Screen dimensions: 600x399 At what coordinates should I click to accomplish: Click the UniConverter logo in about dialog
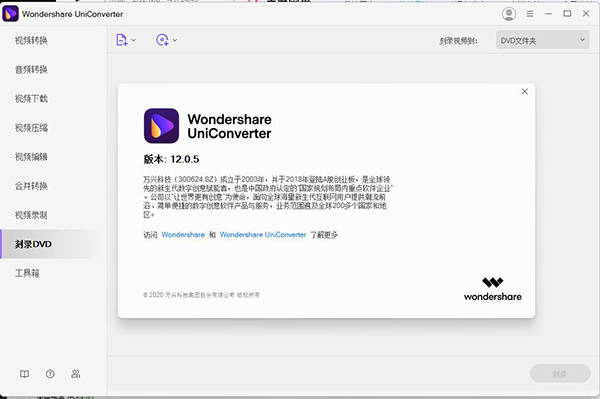[x=161, y=126]
